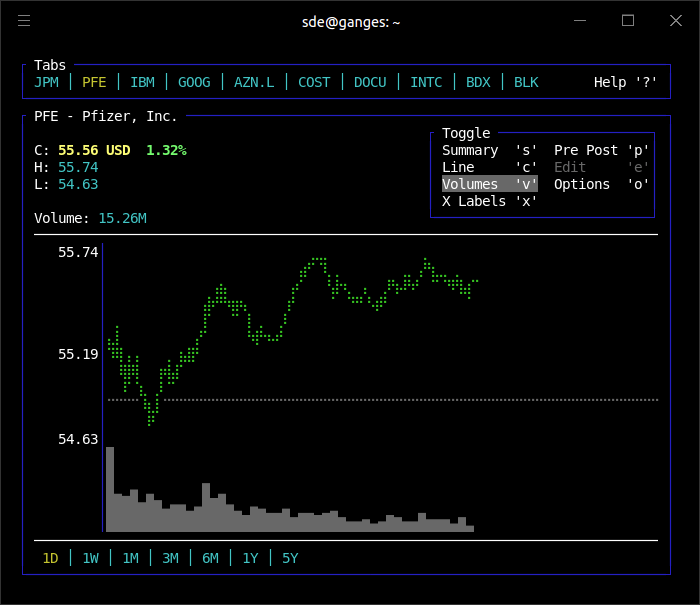
Task: Switch chart to 1W range
Action: (x=91, y=559)
